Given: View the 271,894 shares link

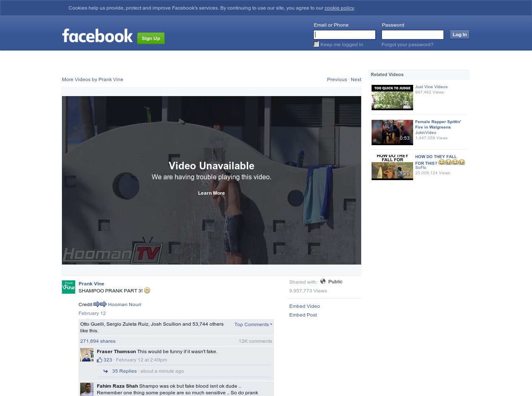Looking at the screenshot, I should pos(98,341).
